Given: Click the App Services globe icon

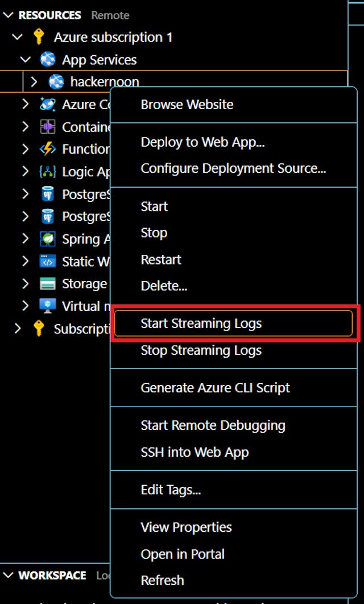Looking at the screenshot, I should point(48,60).
